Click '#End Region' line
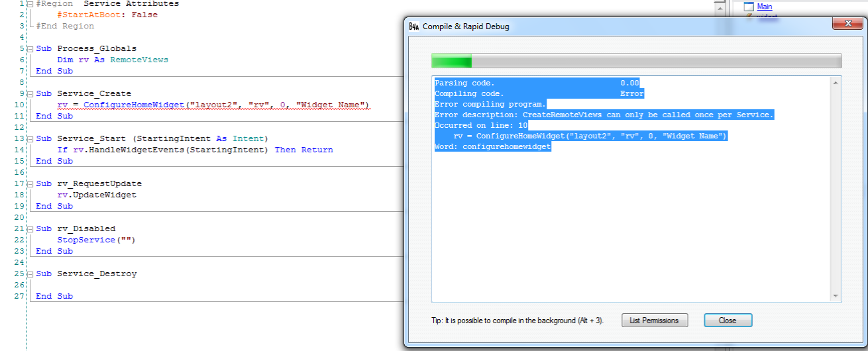Image resolution: width=868 pixels, height=351 pixels. (x=65, y=26)
